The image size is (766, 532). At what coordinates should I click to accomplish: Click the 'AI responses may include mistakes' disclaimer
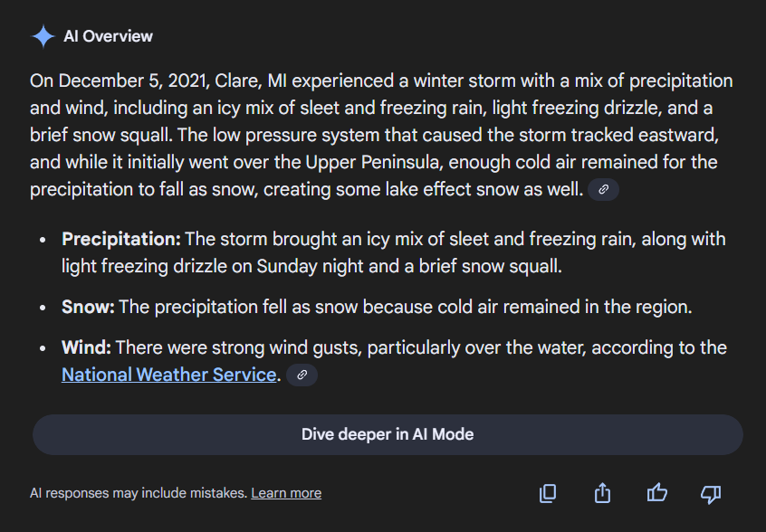138,493
